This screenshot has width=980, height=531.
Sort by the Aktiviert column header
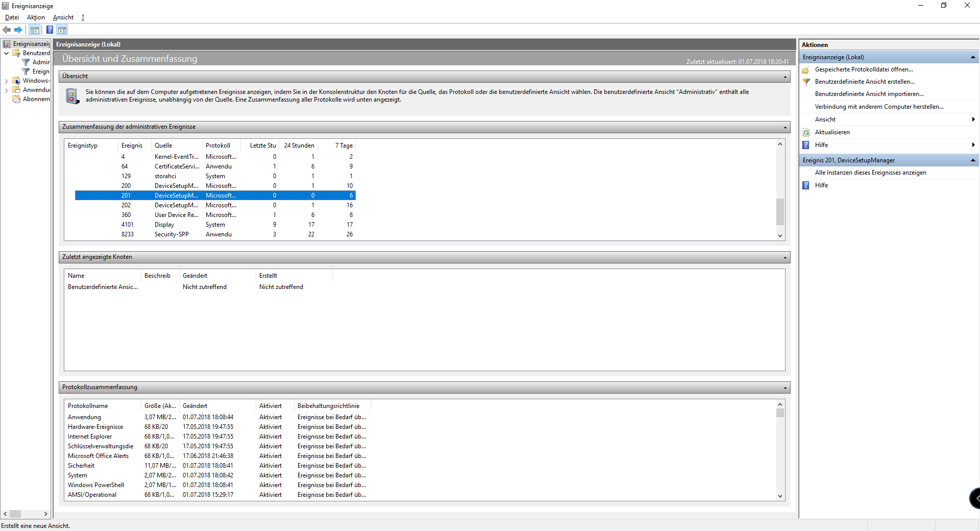pyautogui.click(x=275, y=406)
